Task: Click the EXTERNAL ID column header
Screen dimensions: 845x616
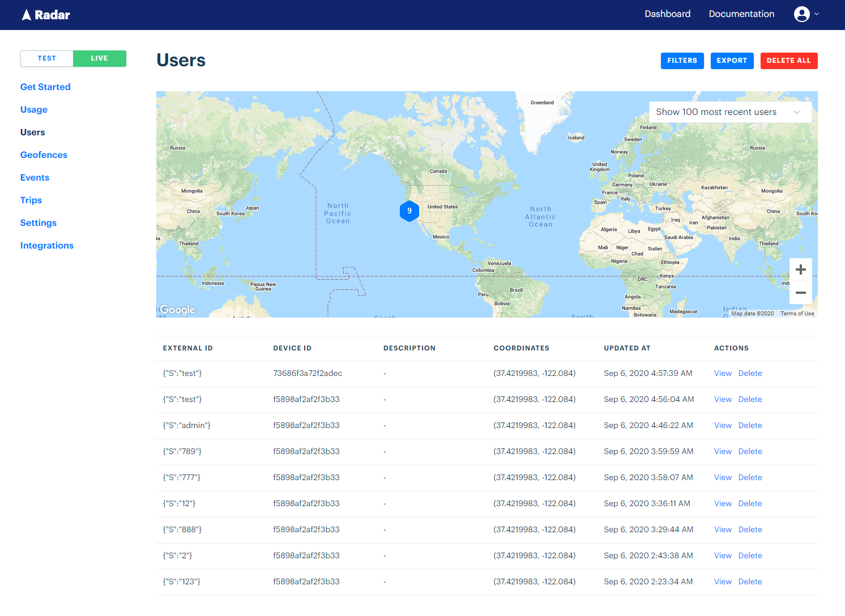Action: pos(188,348)
